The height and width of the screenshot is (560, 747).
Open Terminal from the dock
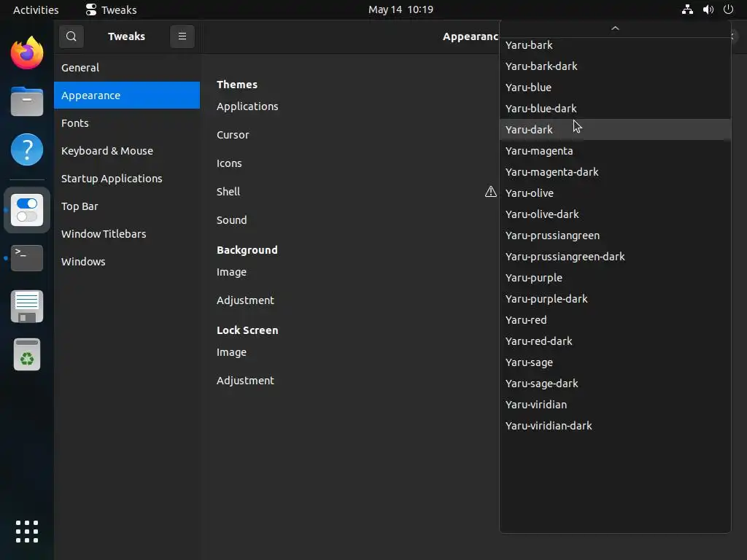pyautogui.click(x=27, y=257)
